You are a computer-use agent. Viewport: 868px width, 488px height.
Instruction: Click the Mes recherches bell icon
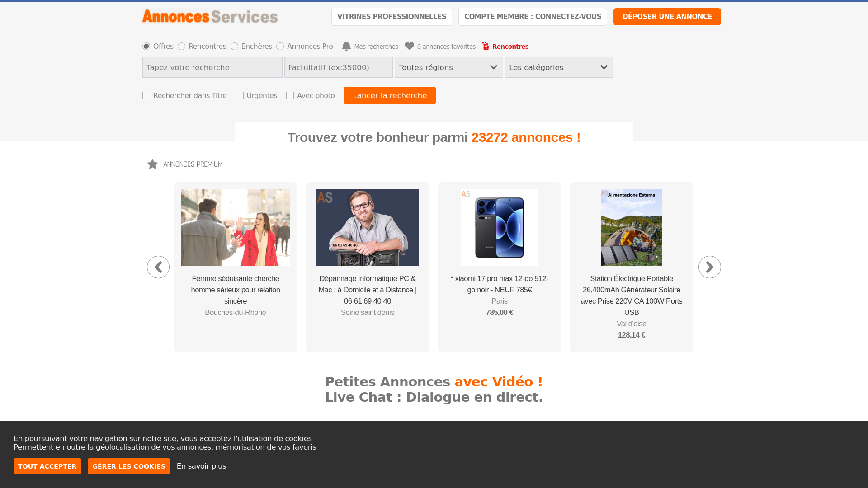pyautogui.click(x=346, y=46)
